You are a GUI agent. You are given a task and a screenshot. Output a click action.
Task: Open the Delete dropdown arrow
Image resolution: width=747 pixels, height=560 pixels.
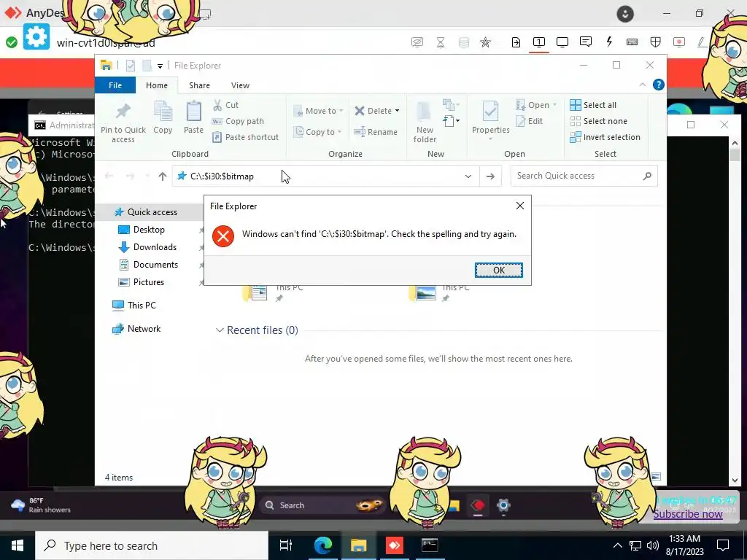coord(397,111)
